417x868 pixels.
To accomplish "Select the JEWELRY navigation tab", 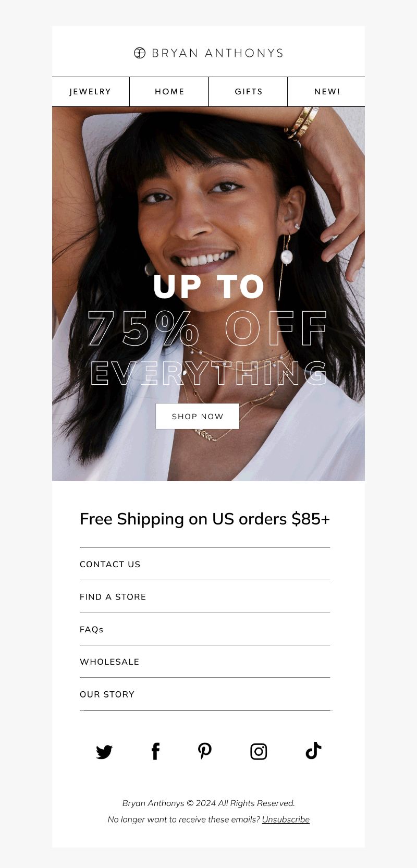I will click(x=91, y=92).
